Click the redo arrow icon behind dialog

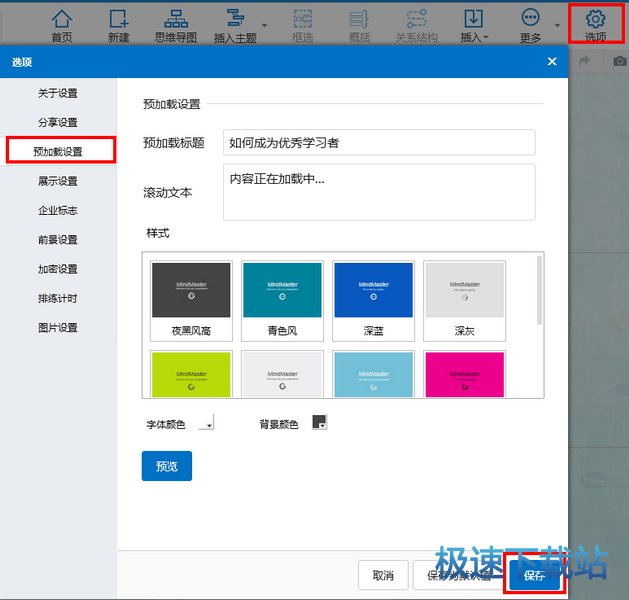pyautogui.click(x=584, y=61)
